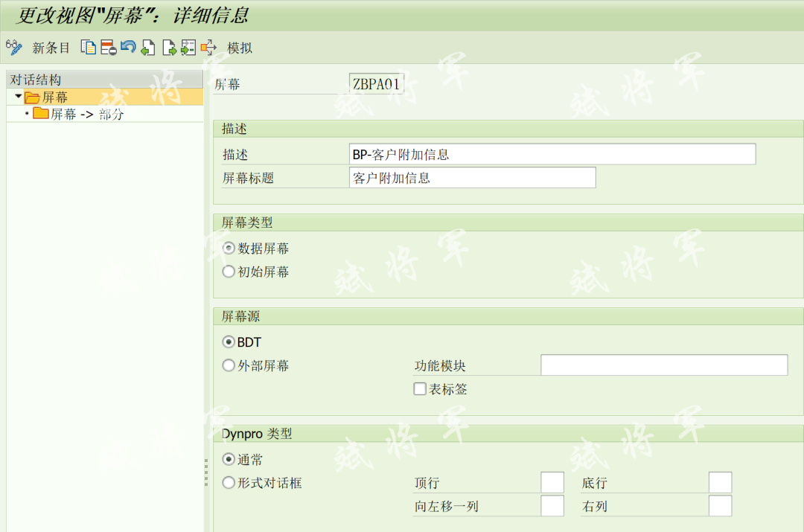This screenshot has height=532, width=804.
Task: Select the BDT screen source radio
Action: click(x=229, y=342)
